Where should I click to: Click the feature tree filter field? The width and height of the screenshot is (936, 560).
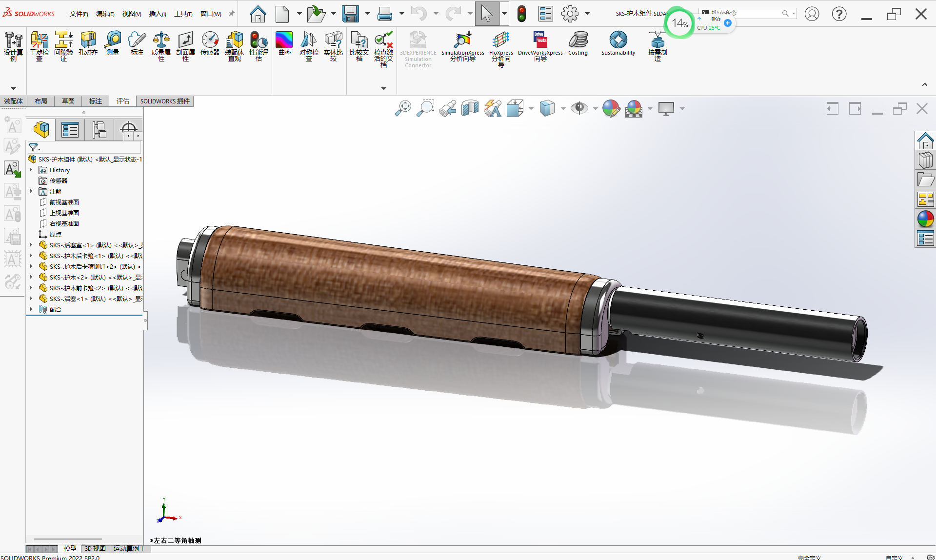tap(84, 147)
